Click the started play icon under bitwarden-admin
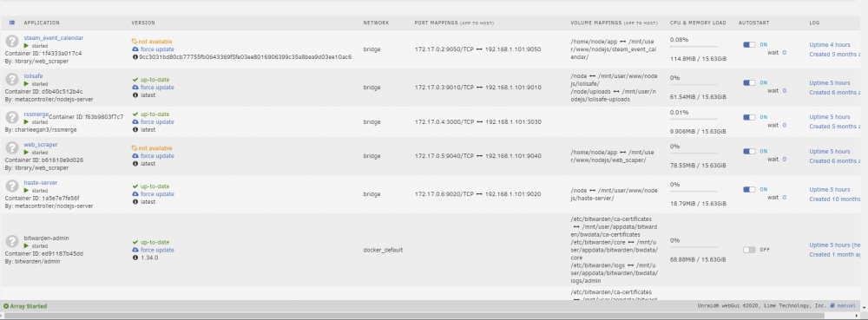The image size is (868, 320). pyautogui.click(x=26, y=245)
